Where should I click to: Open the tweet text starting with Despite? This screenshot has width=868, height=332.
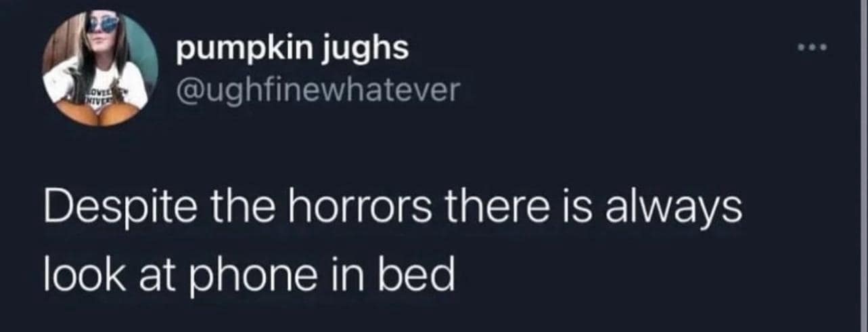(393, 243)
